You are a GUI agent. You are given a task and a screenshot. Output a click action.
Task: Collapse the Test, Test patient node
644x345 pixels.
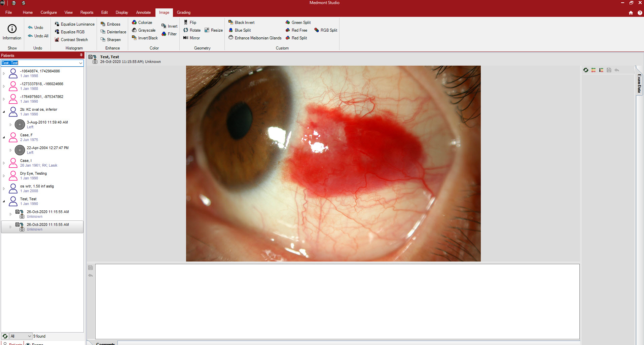[x=4, y=201]
